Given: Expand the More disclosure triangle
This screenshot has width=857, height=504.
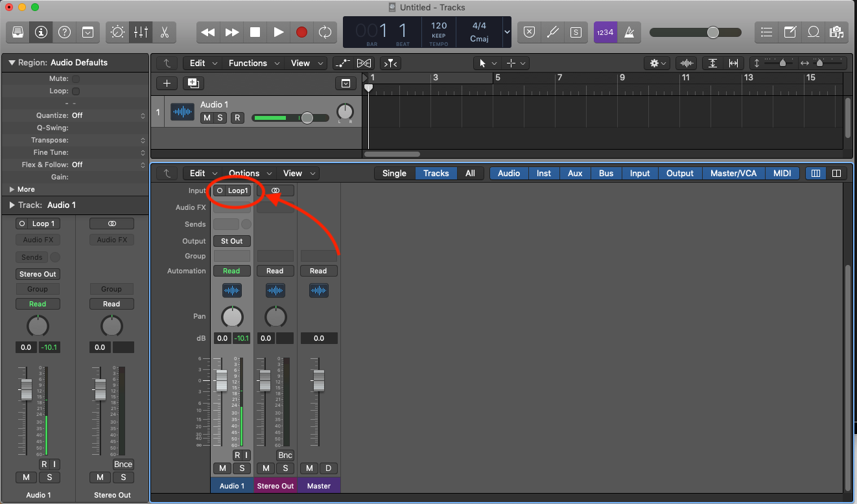Looking at the screenshot, I should (12, 189).
